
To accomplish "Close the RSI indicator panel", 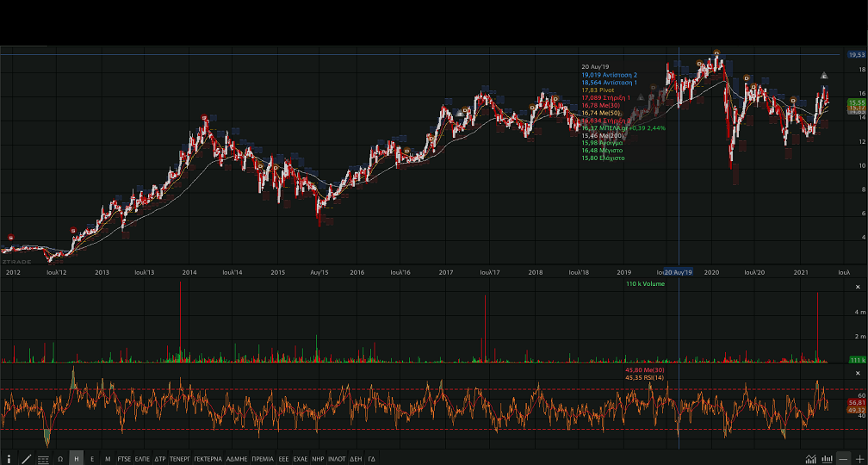I will coord(857,373).
